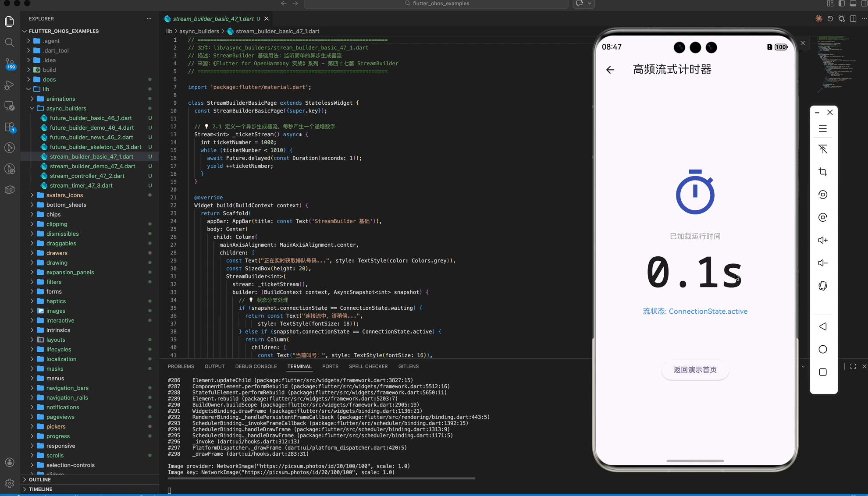Open more editor actions menu
Screen dimensions: 868x496
coord(864,19)
